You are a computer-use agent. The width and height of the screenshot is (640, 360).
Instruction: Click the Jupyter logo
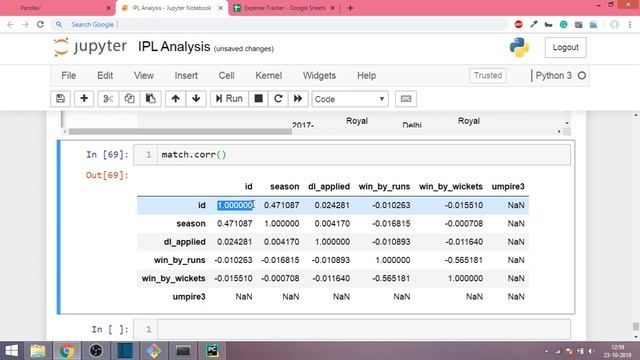[x=90, y=47]
